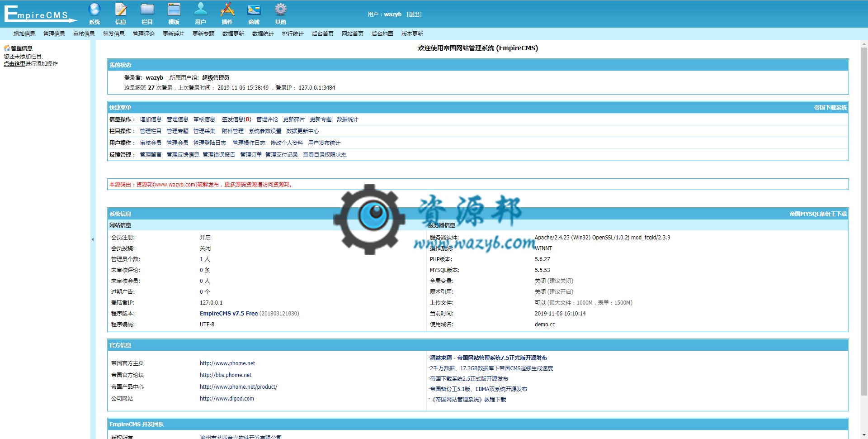The image size is (868, 439).
Task: Select 数据更新 in the top submenu bar
Action: pos(233,34)
